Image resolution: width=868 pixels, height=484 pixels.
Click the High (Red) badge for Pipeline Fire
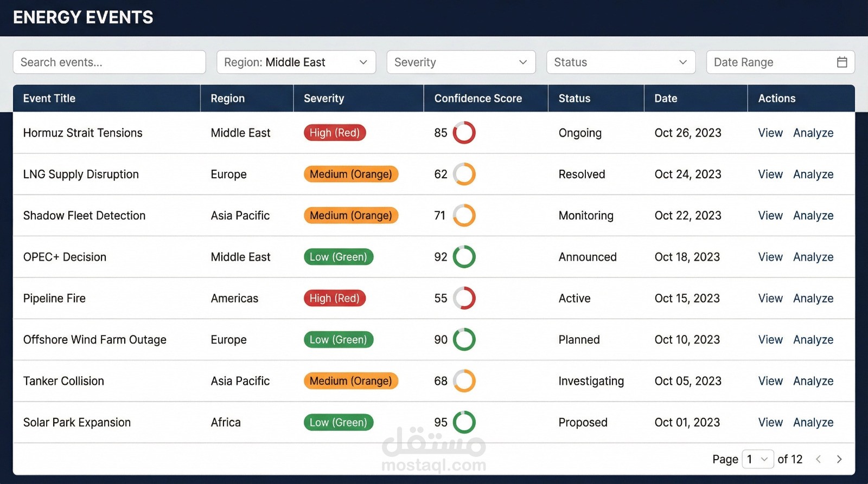(335, 298)
